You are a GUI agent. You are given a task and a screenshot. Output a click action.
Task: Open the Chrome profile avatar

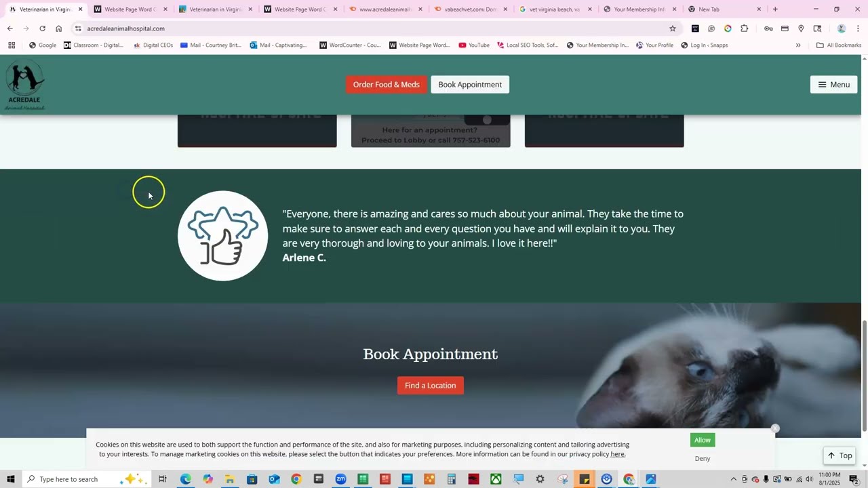pos(842,28)
